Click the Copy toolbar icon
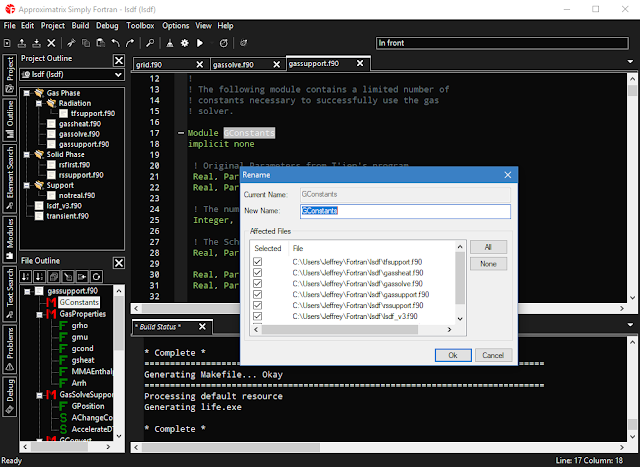Image resolution: width=640 pixels, height=467 pixels. click(86, 43)
